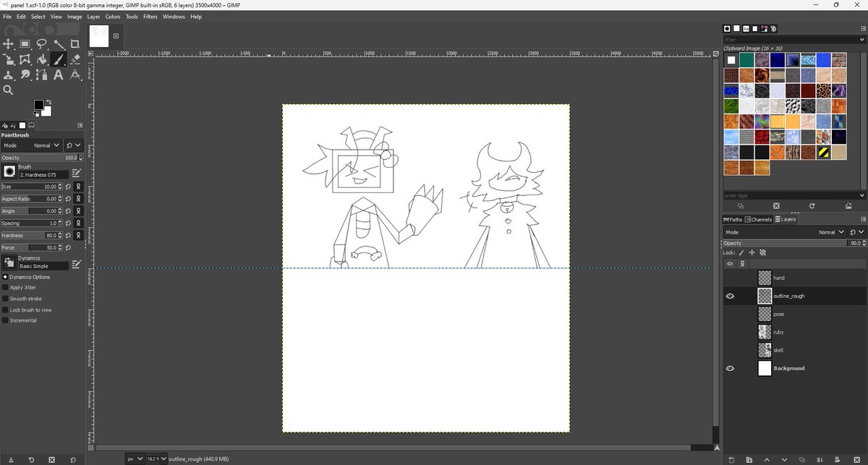This screenshot has height=465, width=868.
Task: Select the Clone stamp tool
Action: click(8, 74)
